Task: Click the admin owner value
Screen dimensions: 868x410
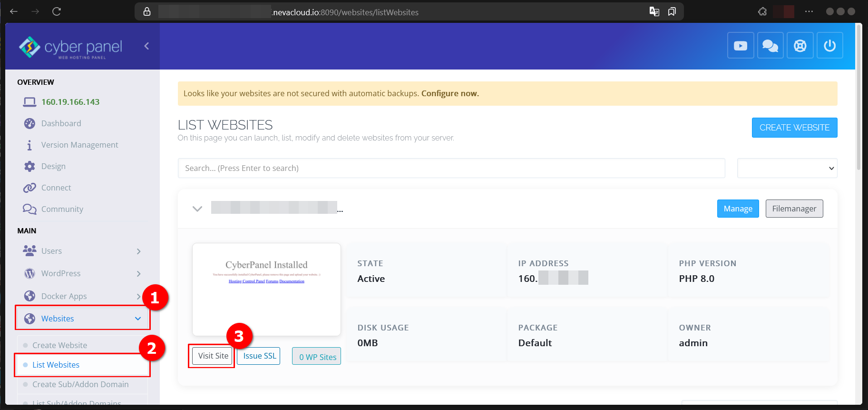Action: click(693, 343)
